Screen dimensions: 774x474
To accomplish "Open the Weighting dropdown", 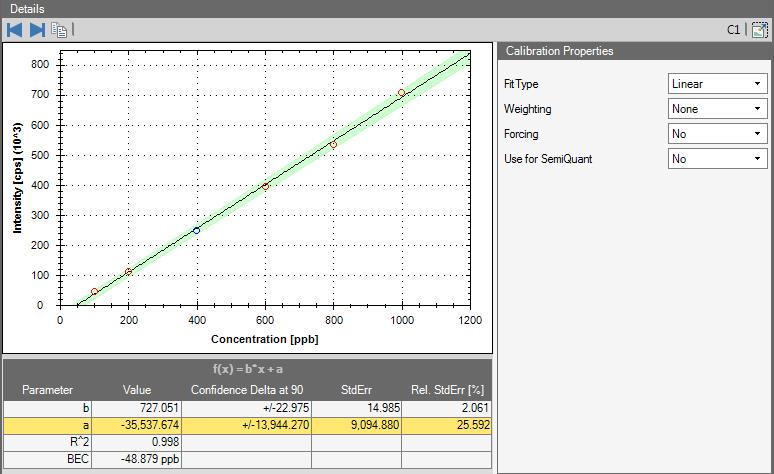I will (716, 109).
